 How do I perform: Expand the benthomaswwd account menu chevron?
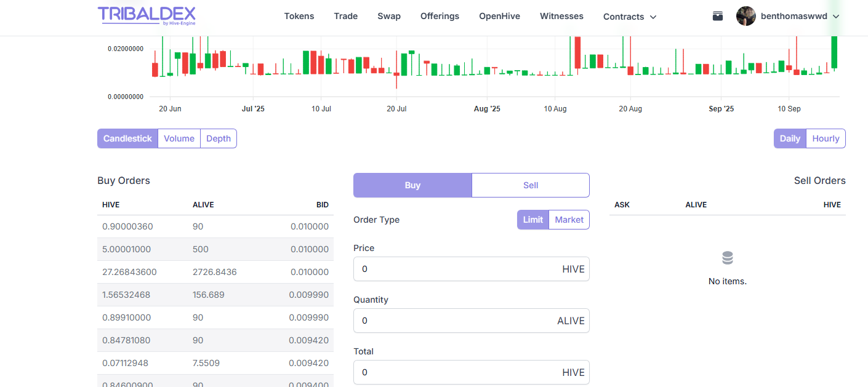[836, 17]
